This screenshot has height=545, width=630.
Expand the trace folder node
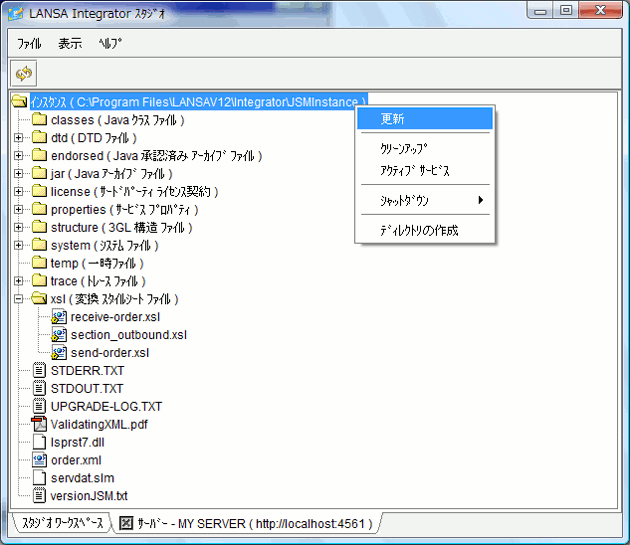[x=18, y=281]
